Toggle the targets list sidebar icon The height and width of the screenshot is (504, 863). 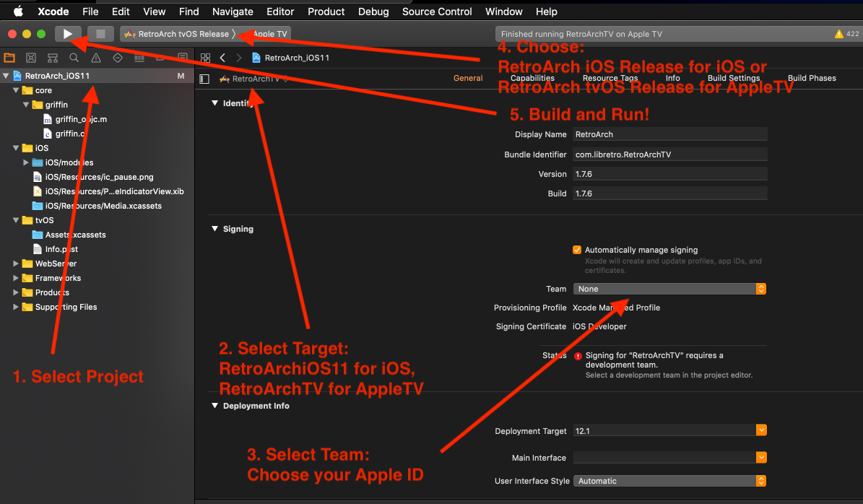point(204,79)
